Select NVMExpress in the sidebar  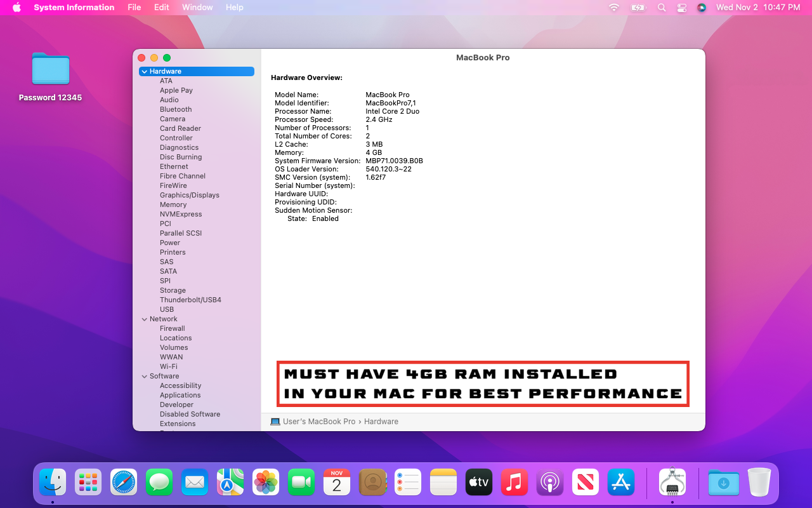[x=181, y=214]
